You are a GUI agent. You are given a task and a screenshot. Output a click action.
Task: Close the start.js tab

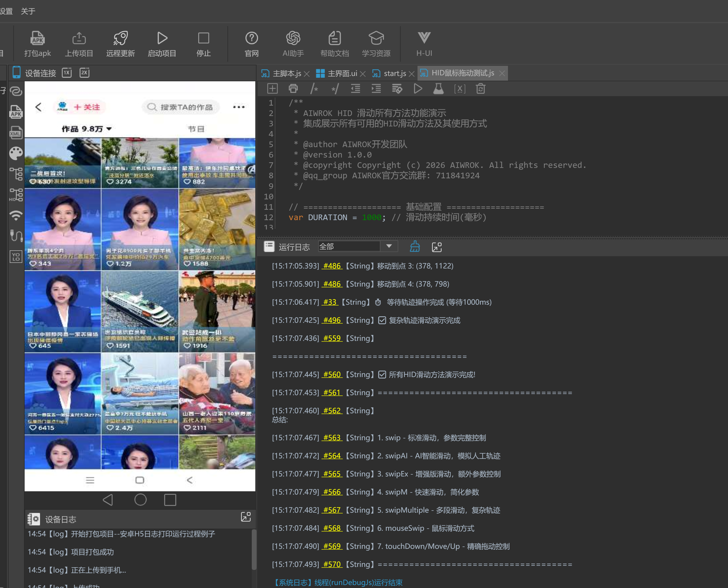(x=412, y=74)
